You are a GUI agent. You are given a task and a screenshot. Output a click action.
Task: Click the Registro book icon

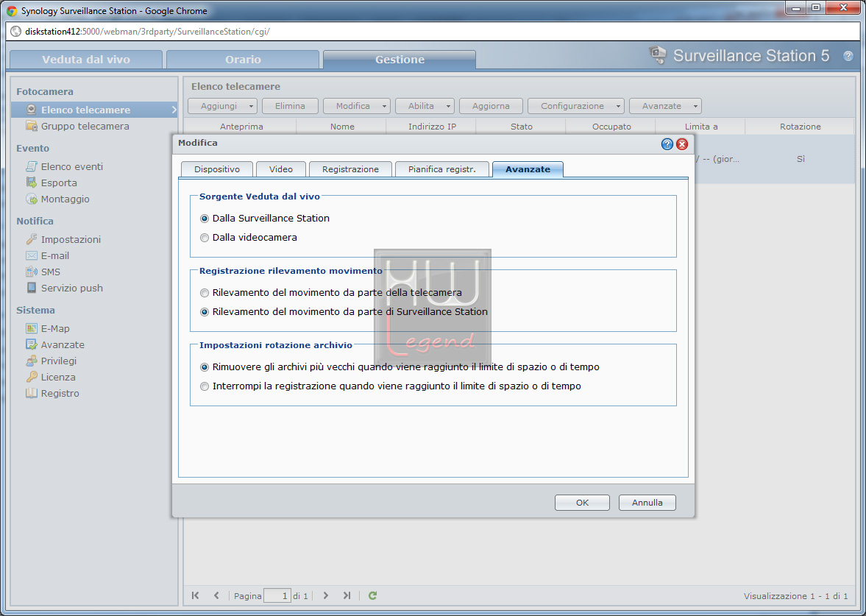(x=32, y=393)
